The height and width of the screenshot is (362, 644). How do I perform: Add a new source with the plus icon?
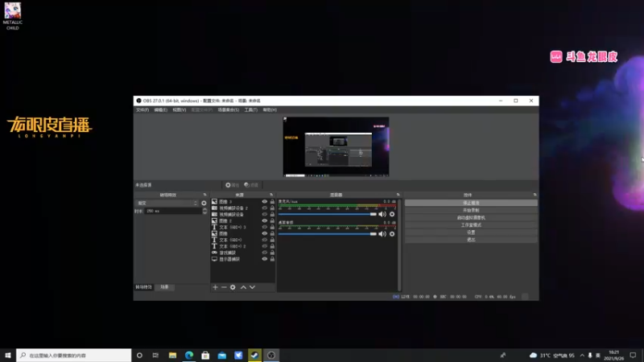(215, 287)
